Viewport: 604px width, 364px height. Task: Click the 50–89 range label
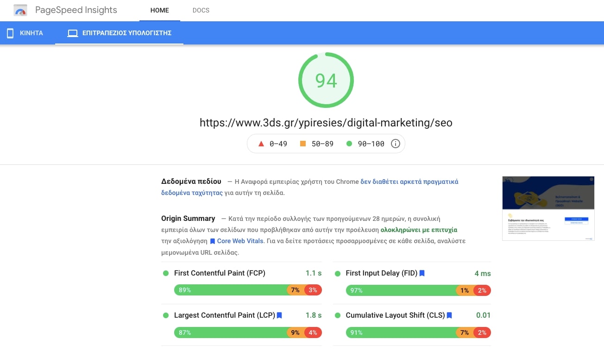322,144
